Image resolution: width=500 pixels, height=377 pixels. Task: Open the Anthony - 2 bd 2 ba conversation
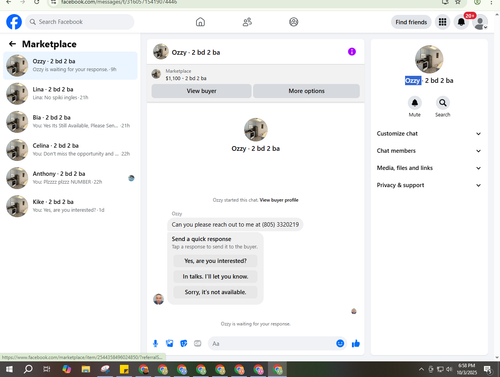[x=70, y=178]
